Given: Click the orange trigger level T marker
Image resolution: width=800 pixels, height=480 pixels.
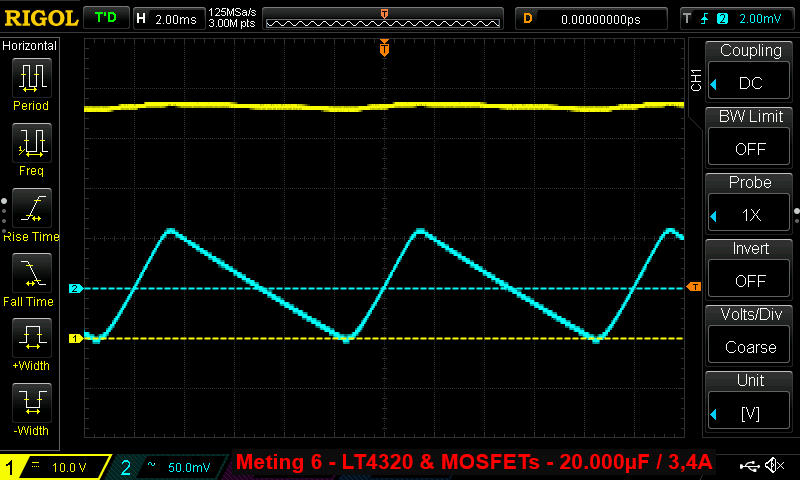Looking at the screenshot, I should 694,287.
